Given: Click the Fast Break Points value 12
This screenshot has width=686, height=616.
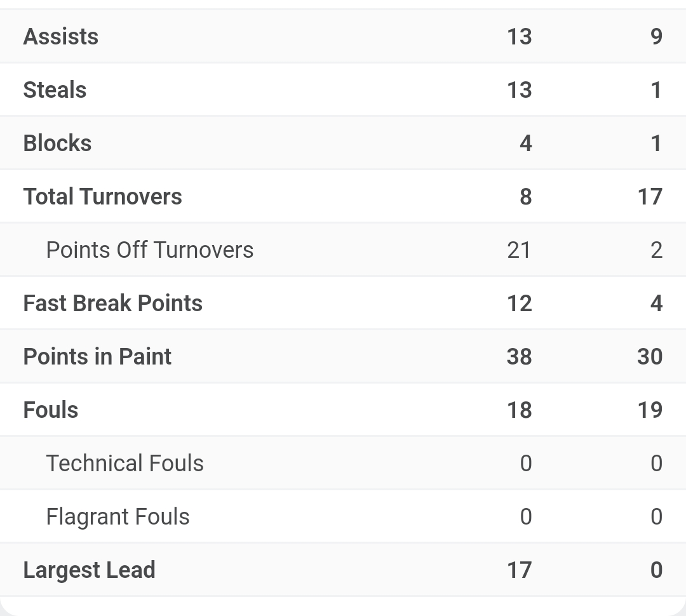Looking at the screenshot, I should (x=520, y=303).
